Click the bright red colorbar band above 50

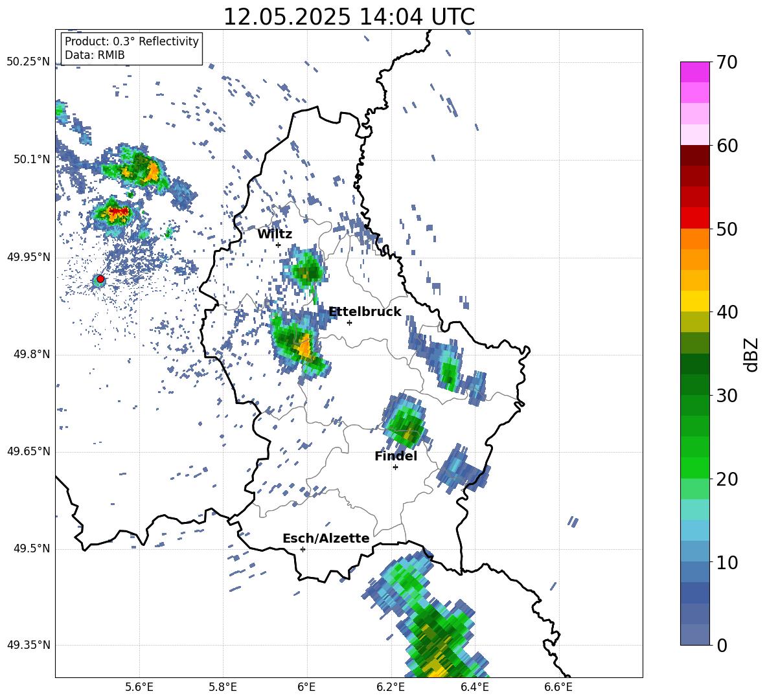tap(694, 218)
